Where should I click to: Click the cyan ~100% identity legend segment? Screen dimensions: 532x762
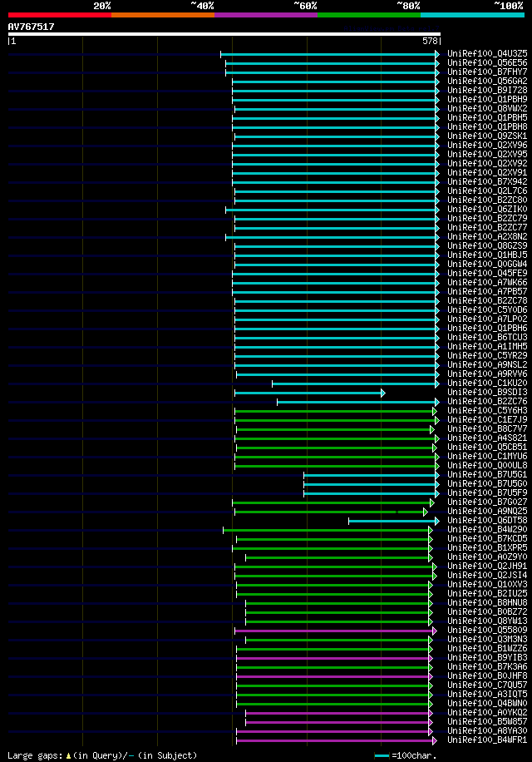point(472,15)
